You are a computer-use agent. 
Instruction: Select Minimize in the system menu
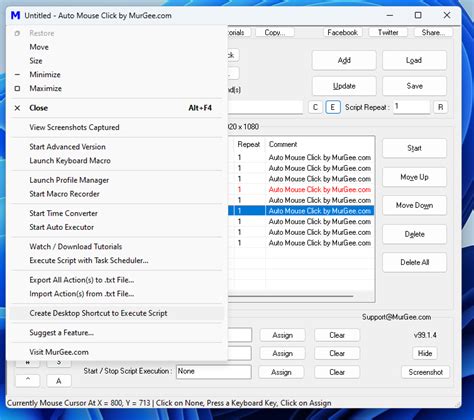point(117,74)
